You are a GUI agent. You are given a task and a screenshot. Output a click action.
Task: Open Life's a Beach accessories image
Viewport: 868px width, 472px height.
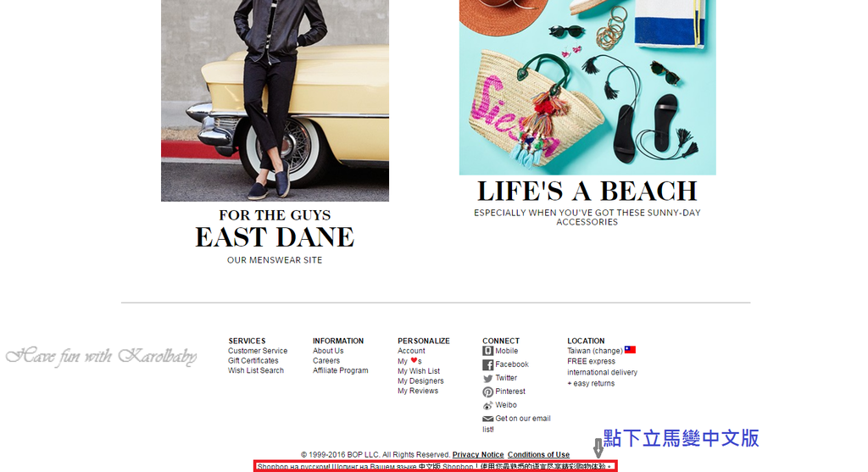587,87
